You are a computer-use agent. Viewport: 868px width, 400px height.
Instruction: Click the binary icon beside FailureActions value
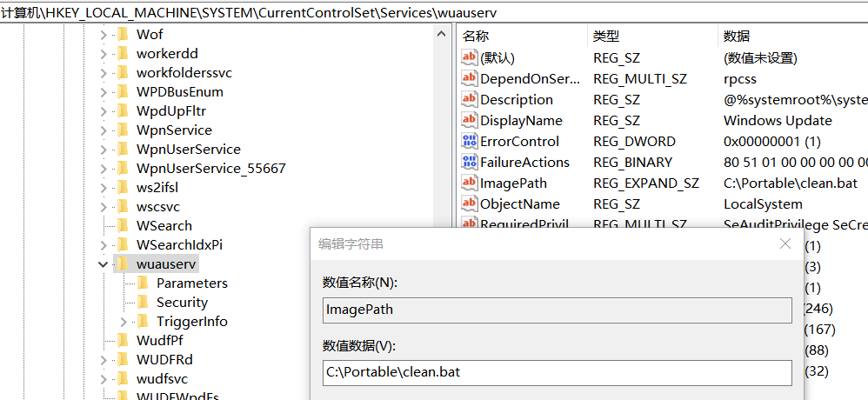[x=470, y=162]
